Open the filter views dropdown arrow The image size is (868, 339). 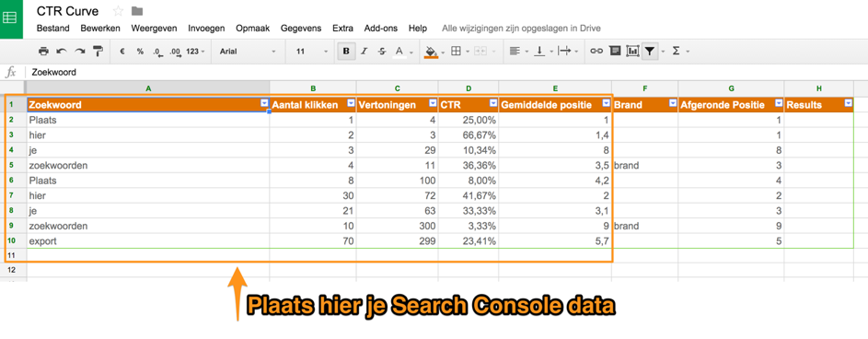pos(663,53)
